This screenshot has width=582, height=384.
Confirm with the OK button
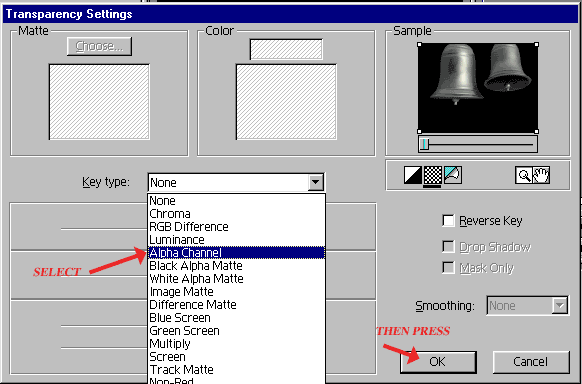[438, 362]
